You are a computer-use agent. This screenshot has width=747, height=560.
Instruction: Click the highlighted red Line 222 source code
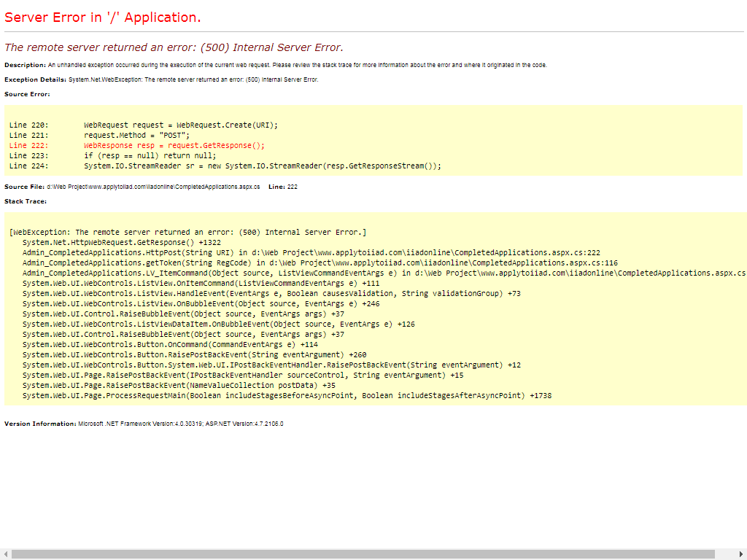174,145
